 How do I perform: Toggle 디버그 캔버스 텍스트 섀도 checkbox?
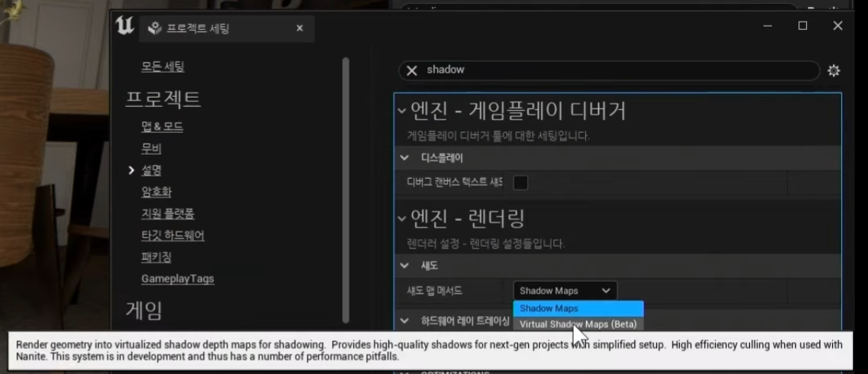coord(520,183)
